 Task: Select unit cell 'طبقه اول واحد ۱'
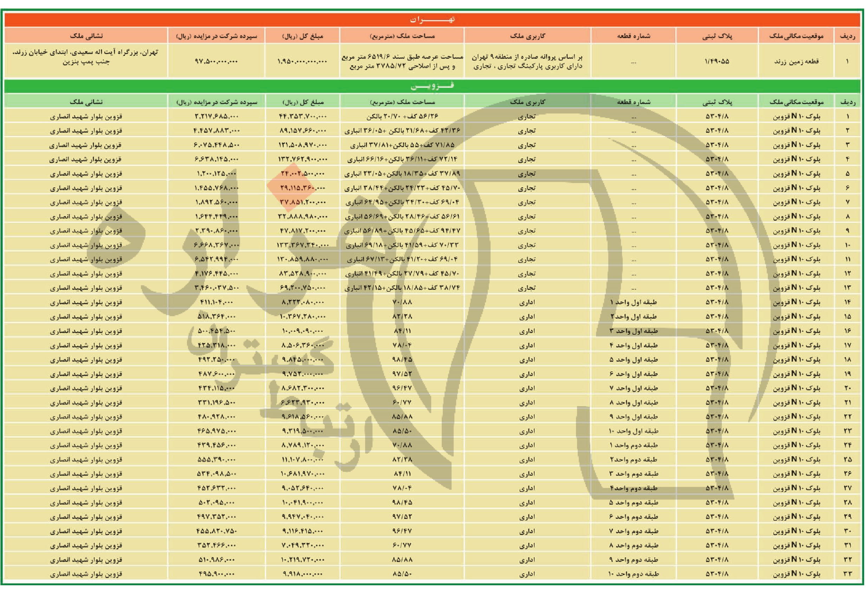tap(633, 302)
